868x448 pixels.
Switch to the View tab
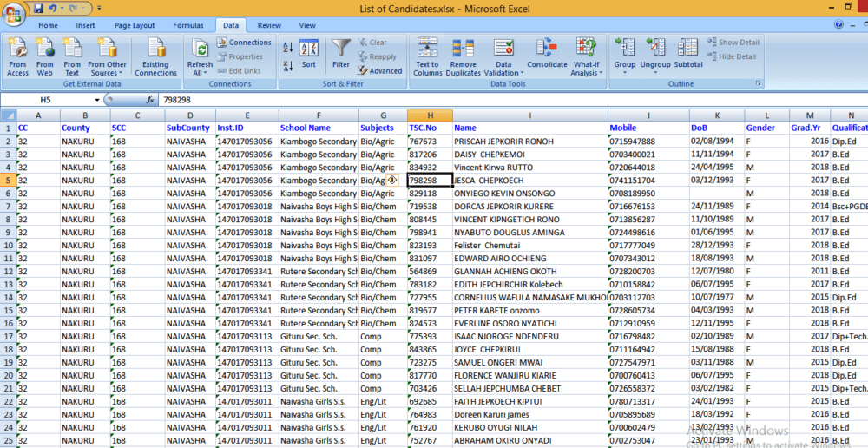point(307,25)
